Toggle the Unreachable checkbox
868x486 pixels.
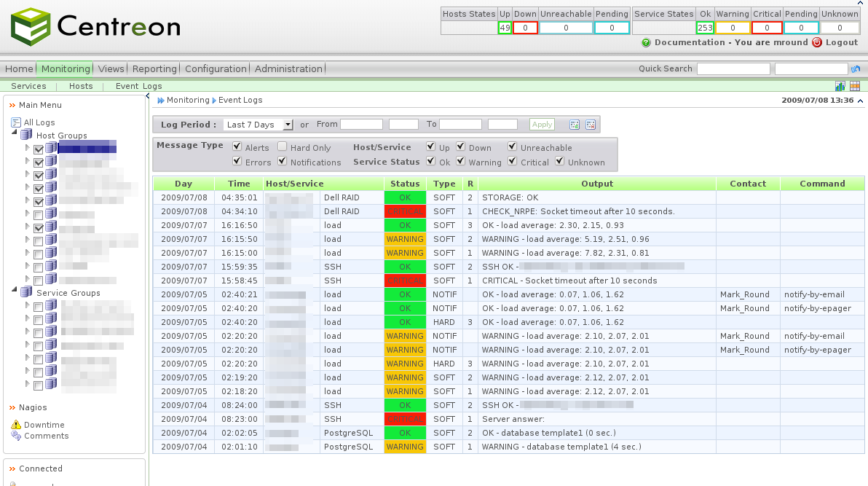(513, 147)
